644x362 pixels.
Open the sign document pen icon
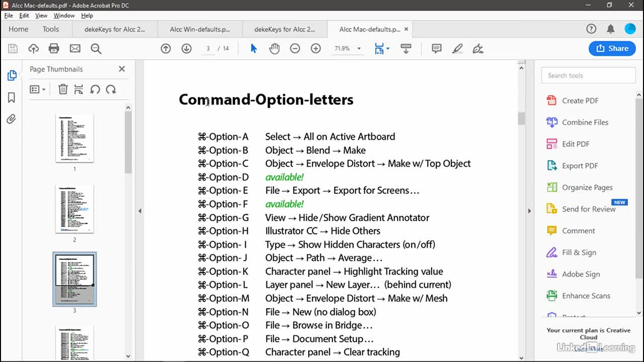pyautogui.click(x=478, y=49)
